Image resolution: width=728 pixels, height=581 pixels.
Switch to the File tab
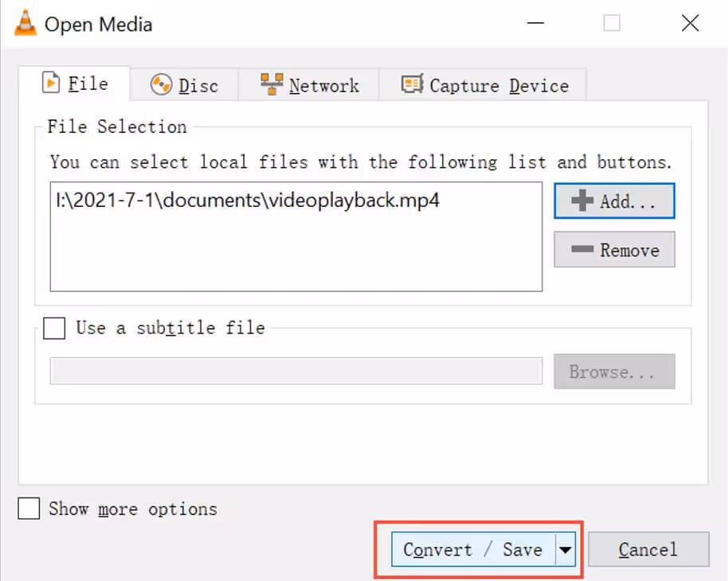pyautogui.click(x=75, y=84)
